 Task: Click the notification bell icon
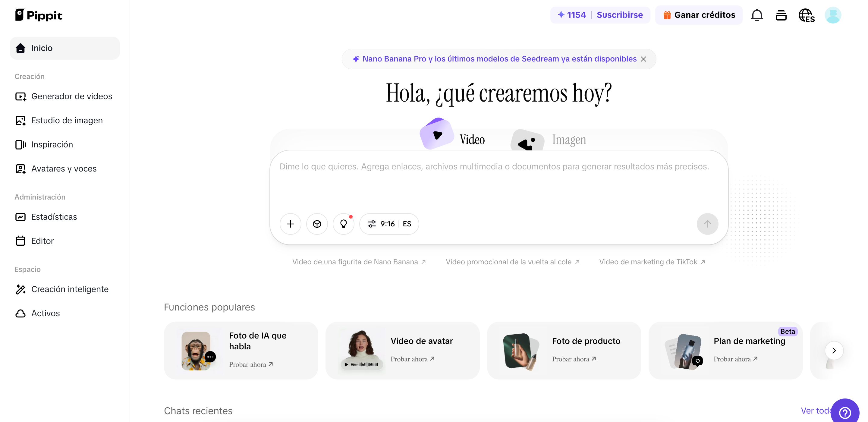[757, 15]
